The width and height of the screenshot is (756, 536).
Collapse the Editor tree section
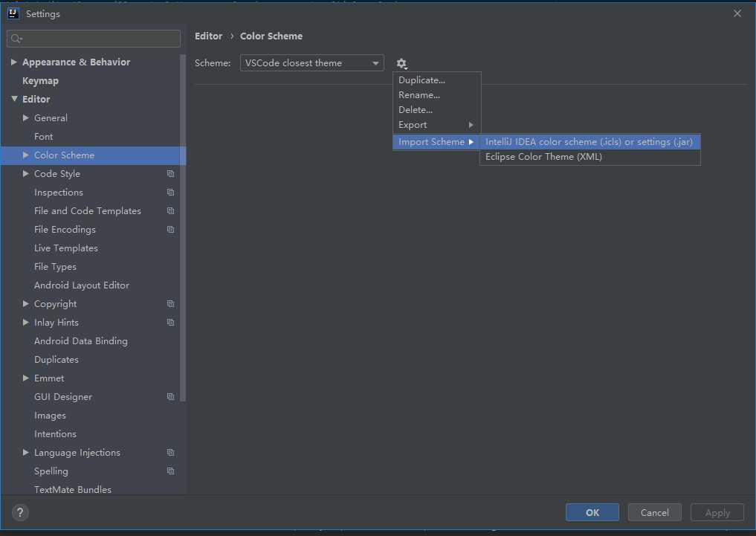(x=14, y=100)
